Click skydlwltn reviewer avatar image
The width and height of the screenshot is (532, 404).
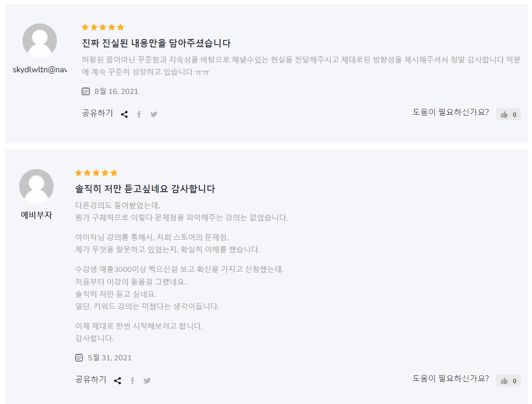(x=40, y=41)
